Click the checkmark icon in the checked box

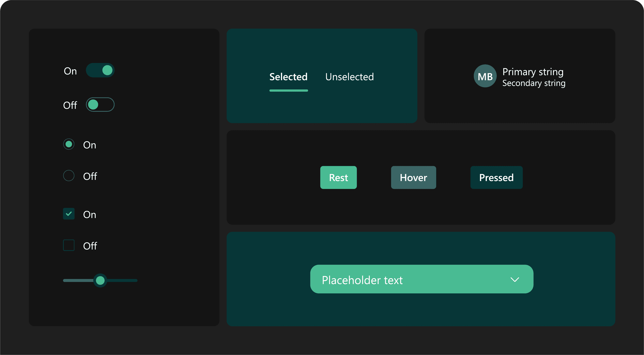tap(69, 214)
